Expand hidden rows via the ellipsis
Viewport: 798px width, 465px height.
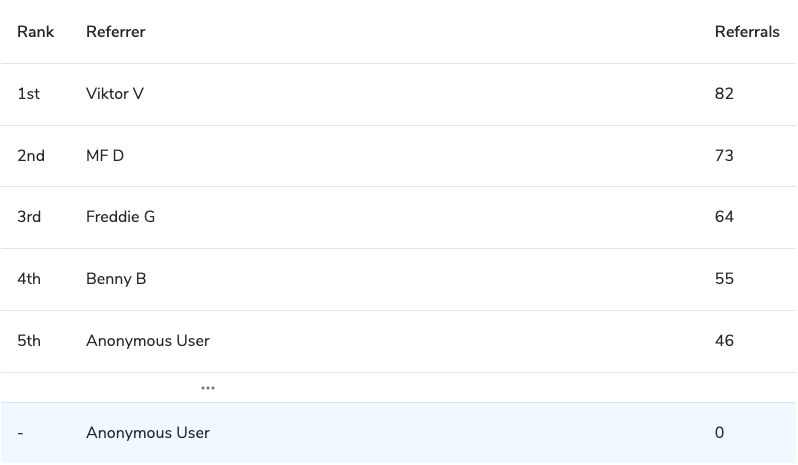tap(208, 388)
